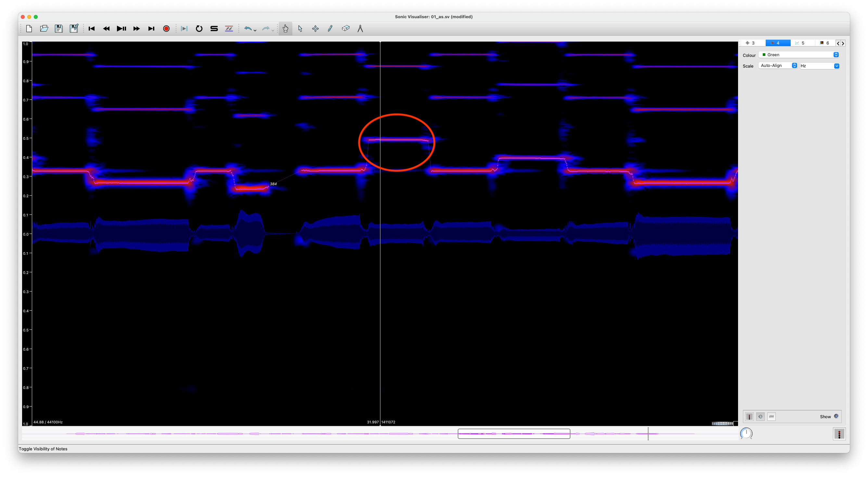
Task: Click the Select arrow tool
Action: 300,29
